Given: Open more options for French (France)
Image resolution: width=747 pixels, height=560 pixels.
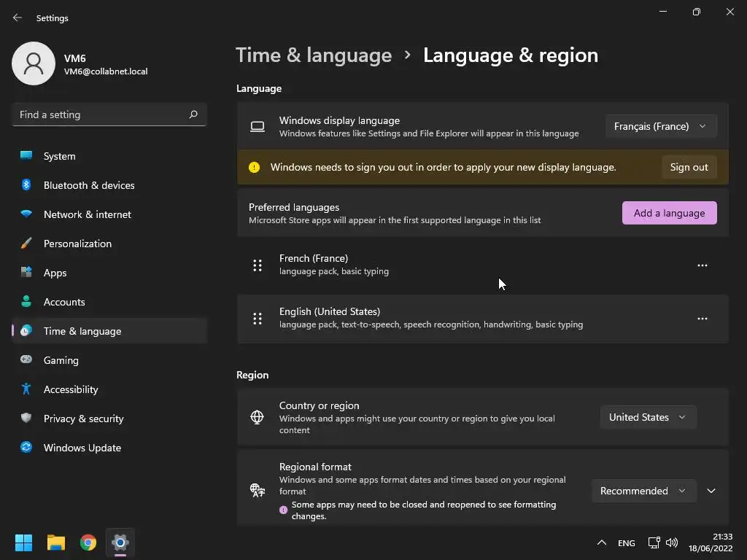Looking at the screenshot, I should (702, 265).
